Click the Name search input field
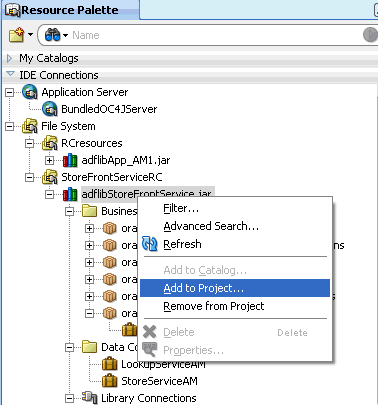378x405 pixels. [x=213, y=35]
